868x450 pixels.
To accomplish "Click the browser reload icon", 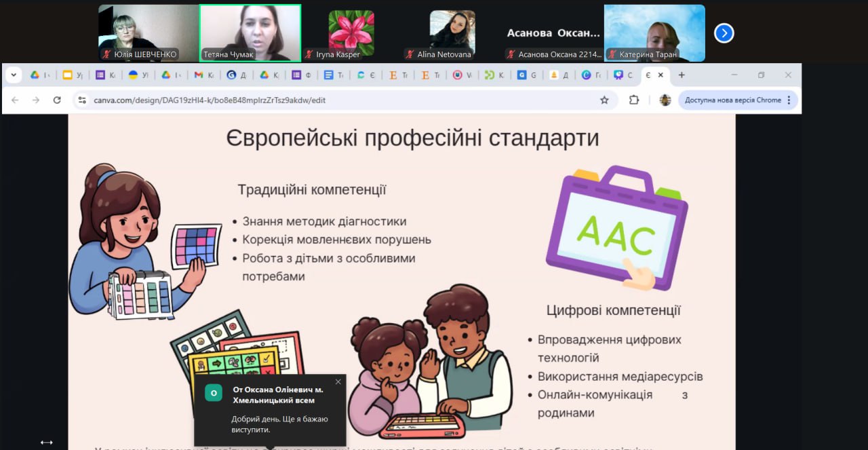I will coord(57,100).
